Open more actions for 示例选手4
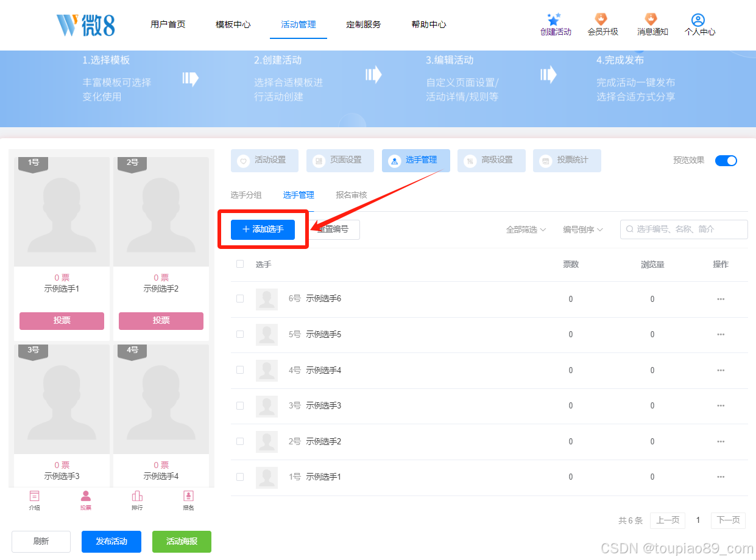The image size is (756, 560). point(721,370)
